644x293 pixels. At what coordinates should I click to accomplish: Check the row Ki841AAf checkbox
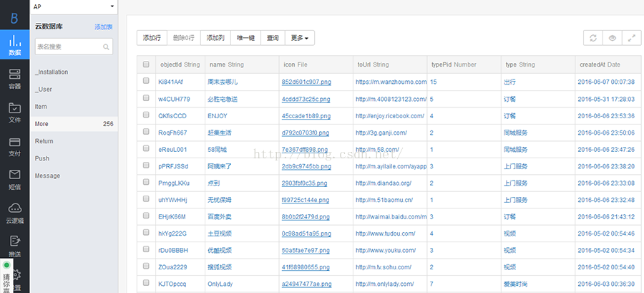(x=146, y=82)
